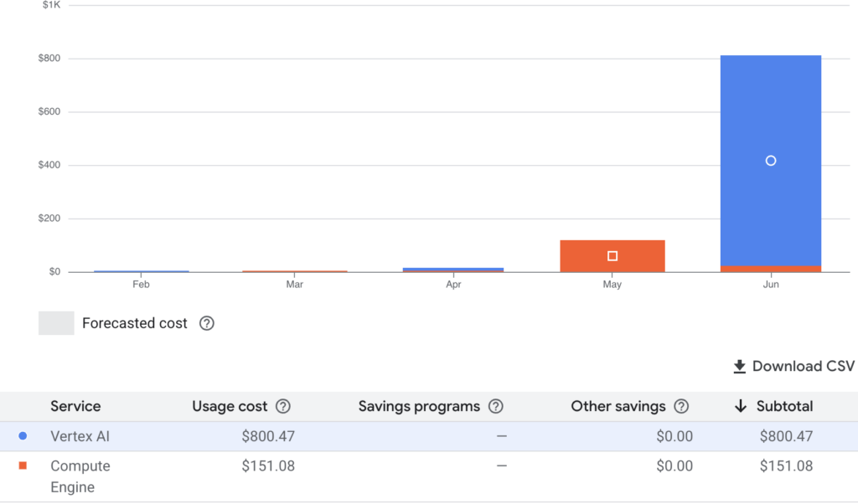The height and width of the screenshot is (504, 858).
Task: Click the gray Forecasted cost legend swatch
Action: 56,323
